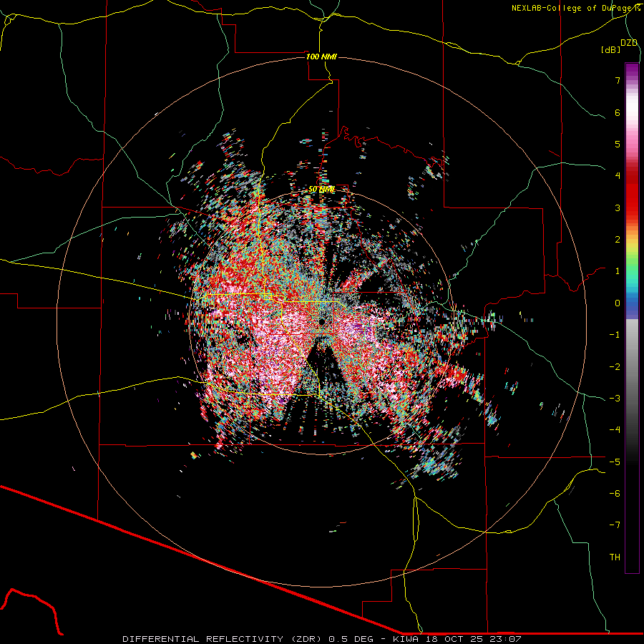Click the TH threshold label on the scale
This screenshot has height=644, width=644.
click(x=615, y=557)
